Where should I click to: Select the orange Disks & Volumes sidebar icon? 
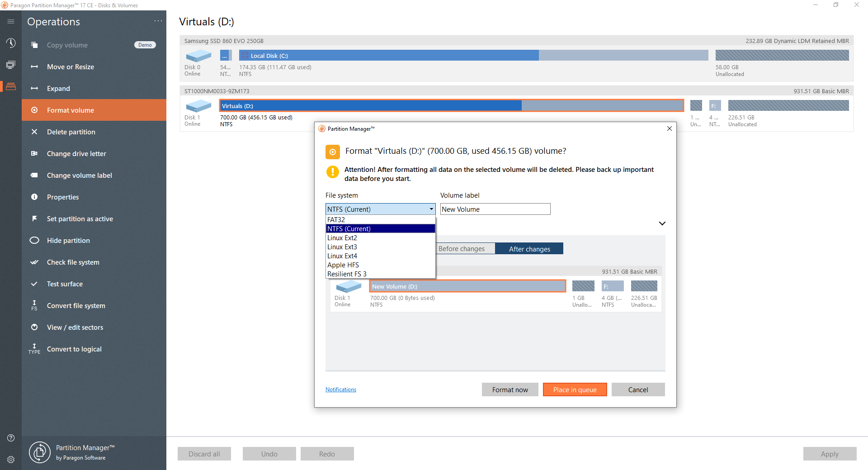coord(10,86)
